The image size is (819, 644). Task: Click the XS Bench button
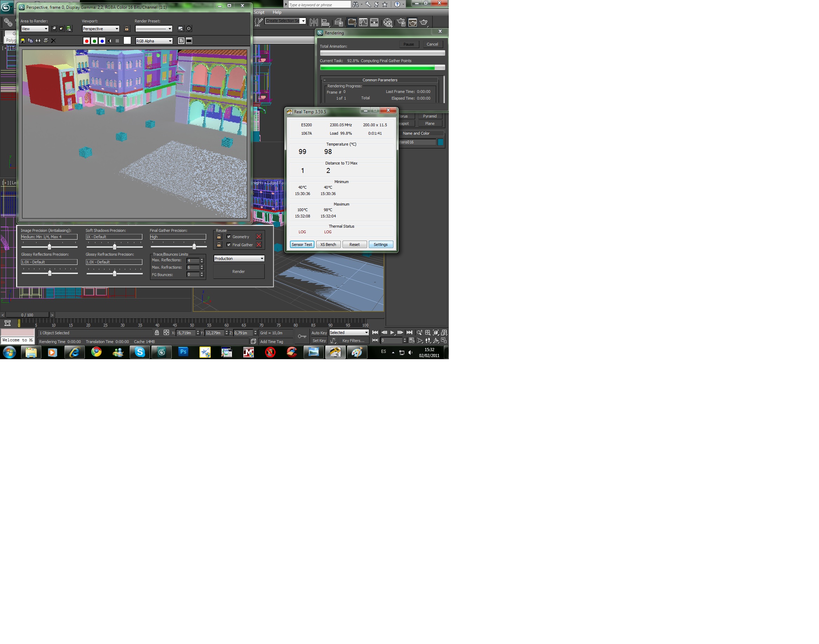pos(328,245)
